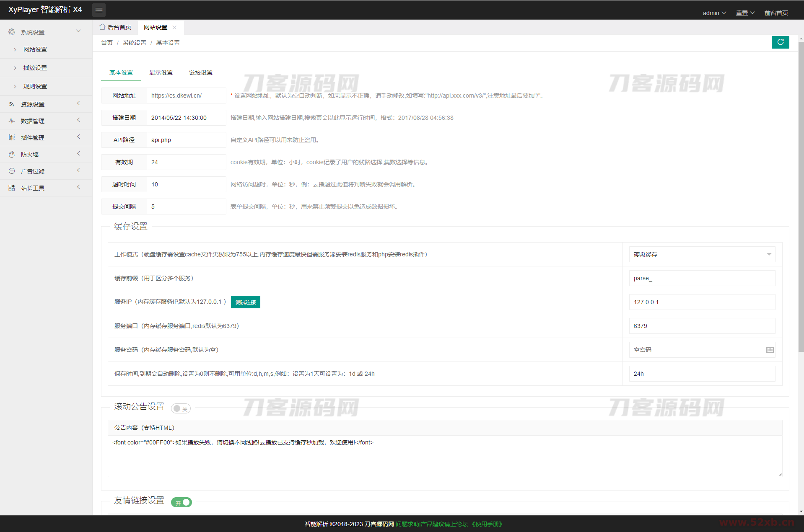This screenshot has width=804, height=532.
Task: Click the 防火墙 flame sidebar icon
Action: (x=12, y=155)
